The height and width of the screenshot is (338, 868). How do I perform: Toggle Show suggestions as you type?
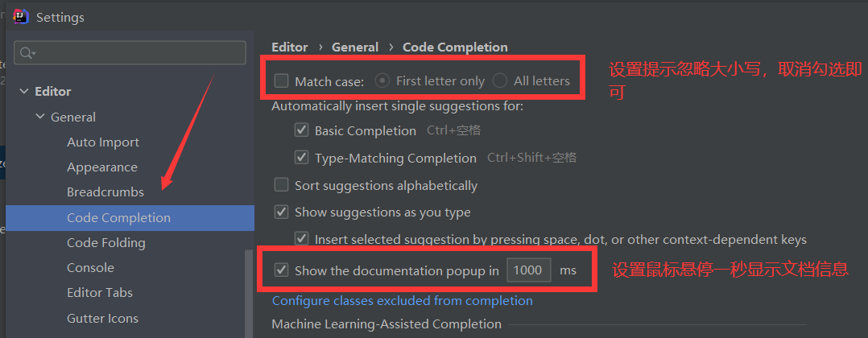281,212
